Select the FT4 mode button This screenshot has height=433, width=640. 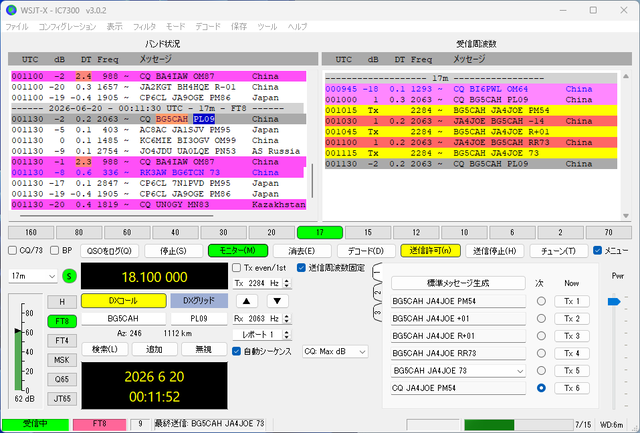pos(62,340)
